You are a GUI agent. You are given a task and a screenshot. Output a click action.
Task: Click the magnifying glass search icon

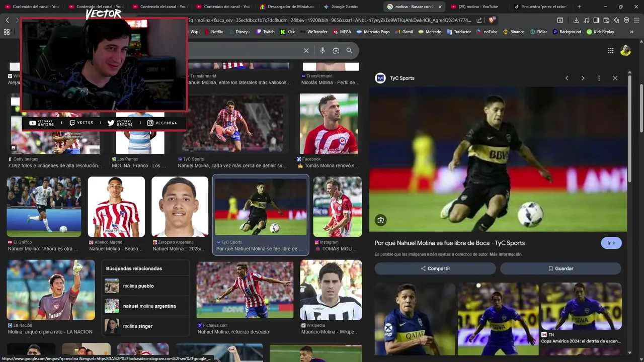point(349,50)
